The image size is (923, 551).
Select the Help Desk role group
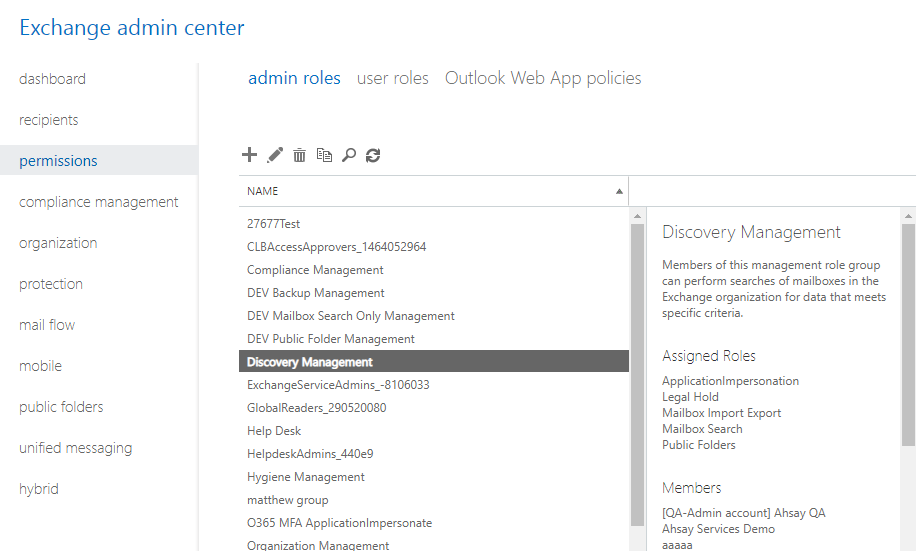pos(274,431)
